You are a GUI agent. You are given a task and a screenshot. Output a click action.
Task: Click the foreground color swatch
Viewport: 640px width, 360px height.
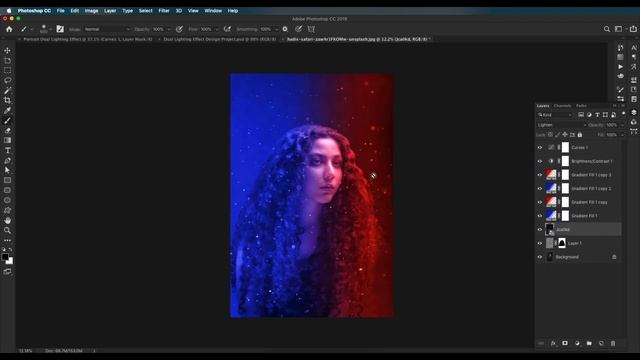4,257
